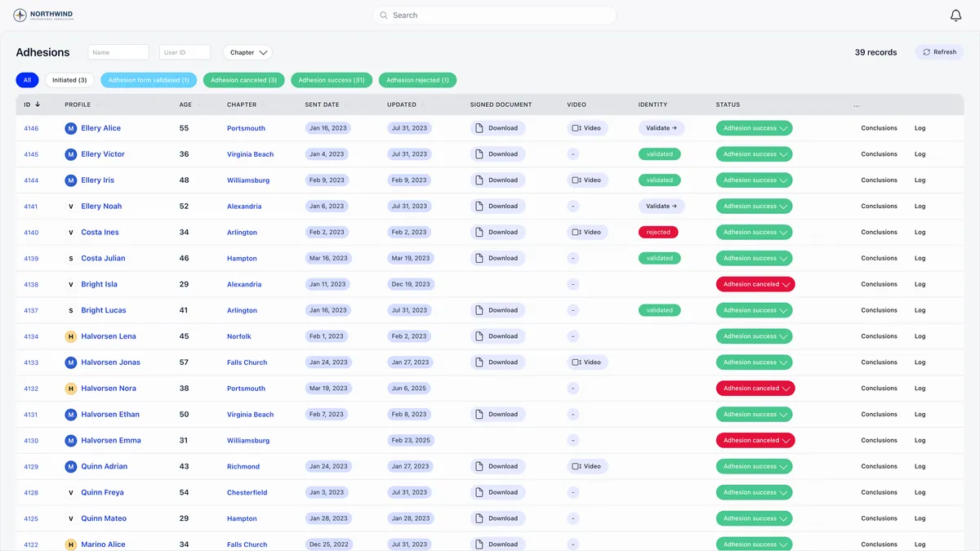This screenshot has height=551, width=980.
Task: Open the Chapter filter dropdown
Action: tap(247, 52)
